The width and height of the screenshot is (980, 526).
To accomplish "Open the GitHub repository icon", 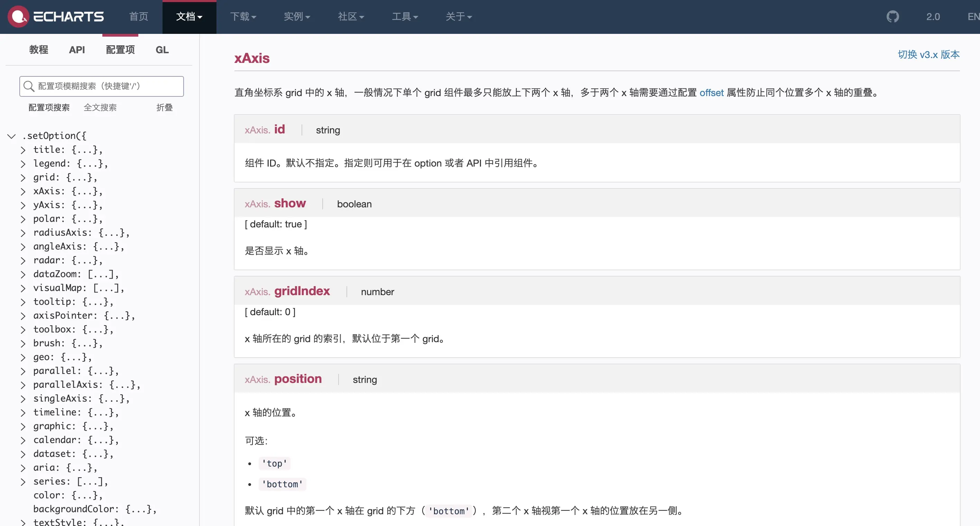I will [x=893, y=17].
